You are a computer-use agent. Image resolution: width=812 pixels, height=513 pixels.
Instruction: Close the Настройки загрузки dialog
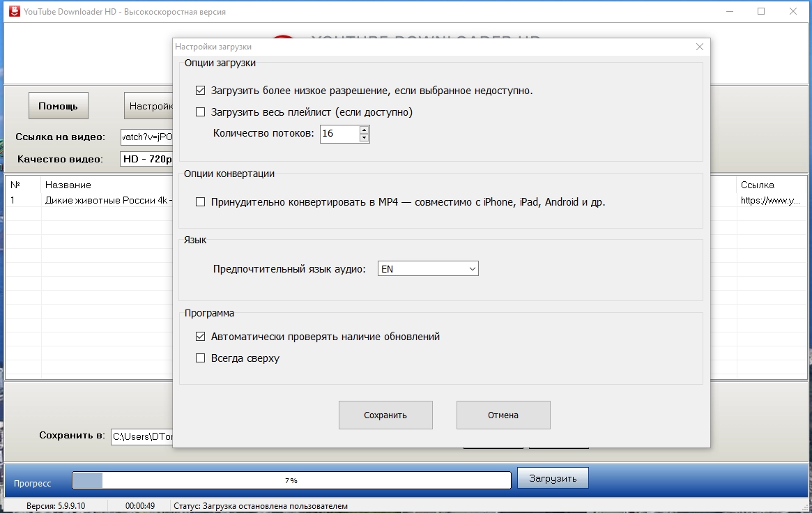pyautogui.click(x=700, y=47)
